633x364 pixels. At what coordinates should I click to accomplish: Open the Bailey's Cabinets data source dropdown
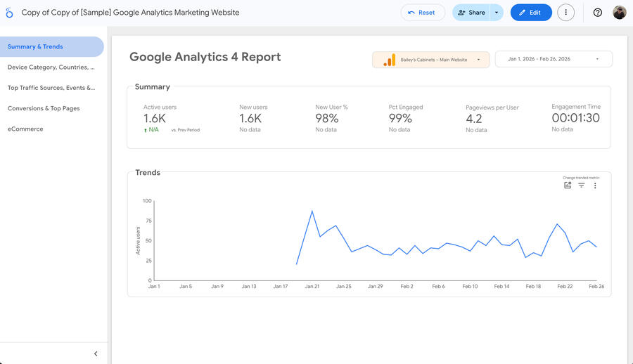pyautogui.click(x=430, y=60)
